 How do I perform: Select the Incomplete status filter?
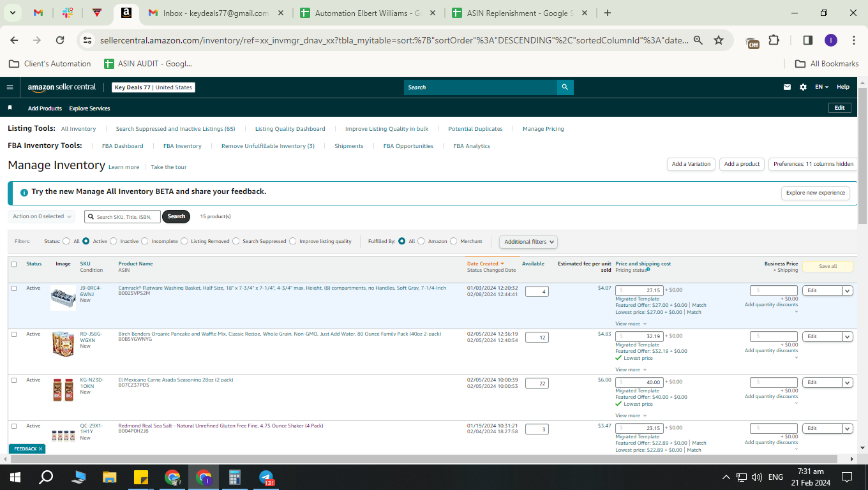tap(145, 241)
